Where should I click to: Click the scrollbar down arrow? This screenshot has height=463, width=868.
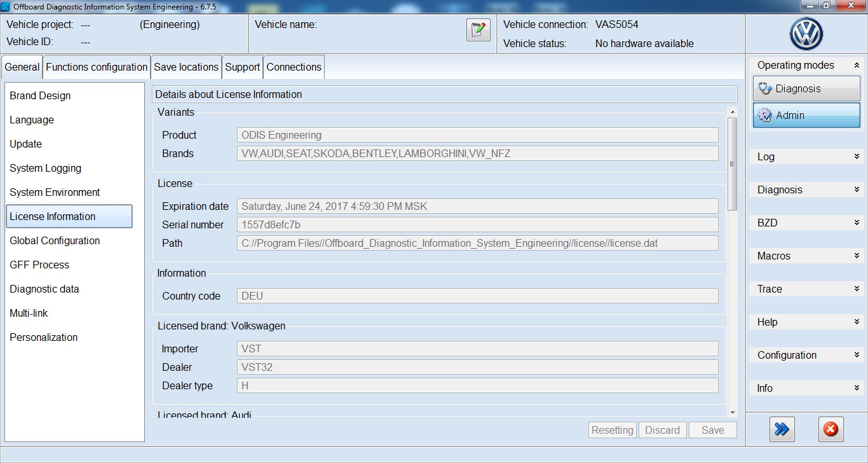(x=732, y=412)
